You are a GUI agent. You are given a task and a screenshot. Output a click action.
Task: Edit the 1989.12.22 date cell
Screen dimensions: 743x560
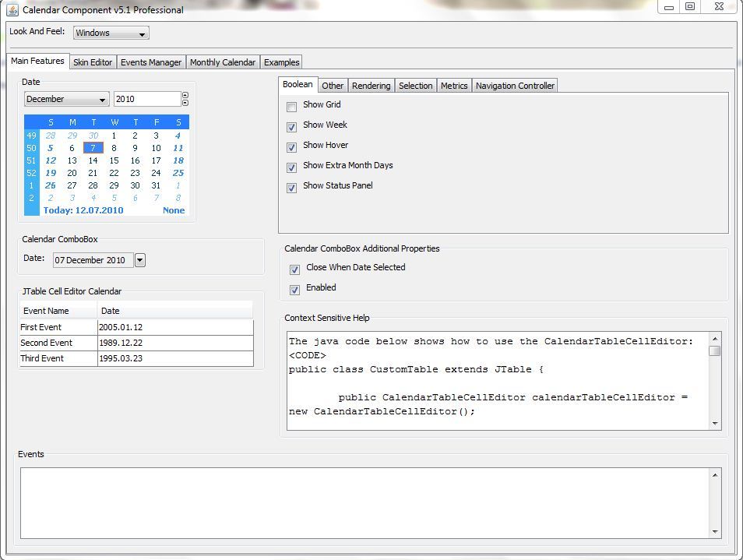175,343
